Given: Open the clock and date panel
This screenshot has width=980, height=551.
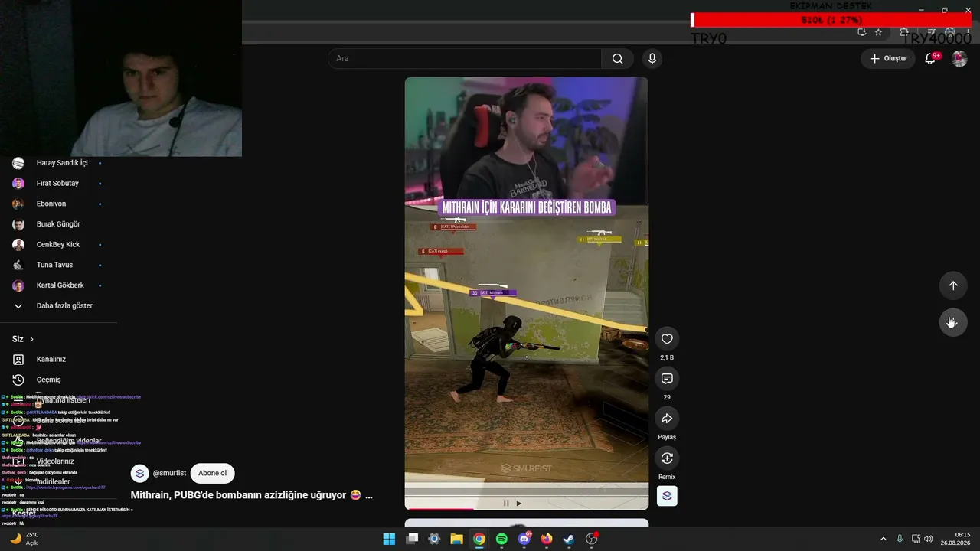Looking at the screenshot, I should point(956,539).
